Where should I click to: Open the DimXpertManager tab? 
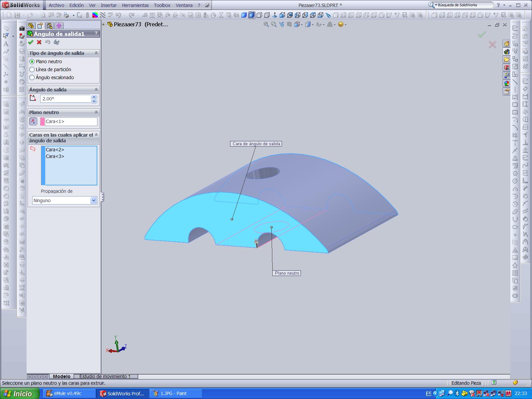click(59, 26)
